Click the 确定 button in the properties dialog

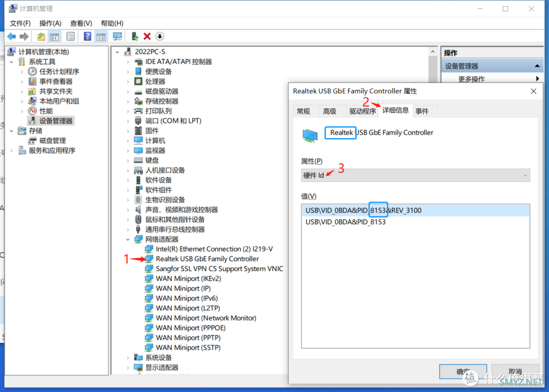pos(463,371)
